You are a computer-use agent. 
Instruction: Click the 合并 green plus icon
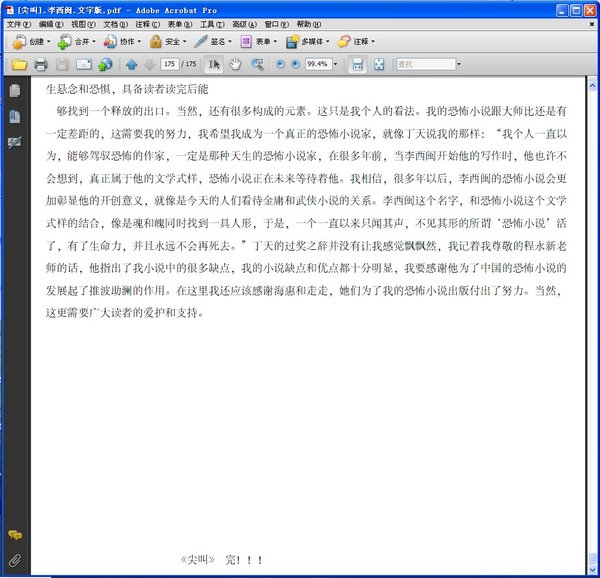[x=64, y=42]
